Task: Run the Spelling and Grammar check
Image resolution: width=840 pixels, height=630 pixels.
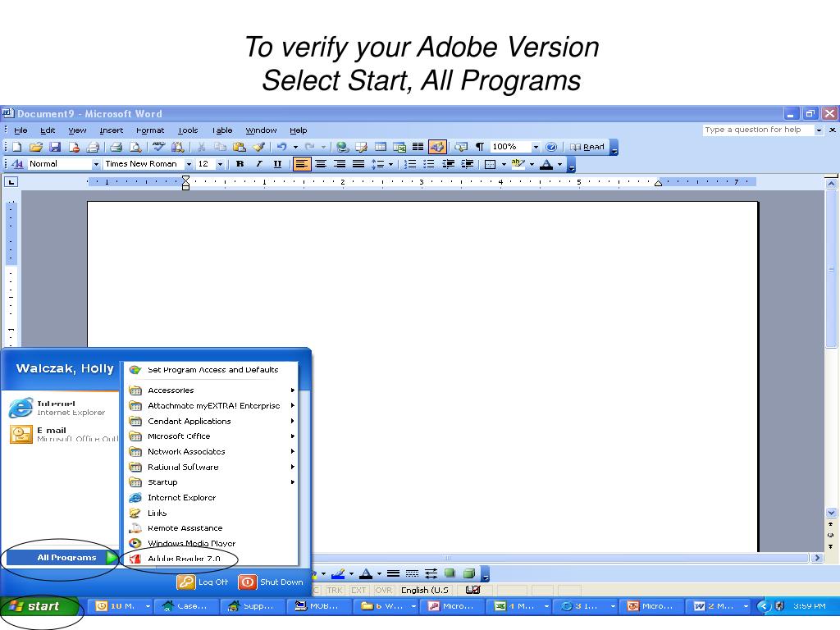Action: 158,147
